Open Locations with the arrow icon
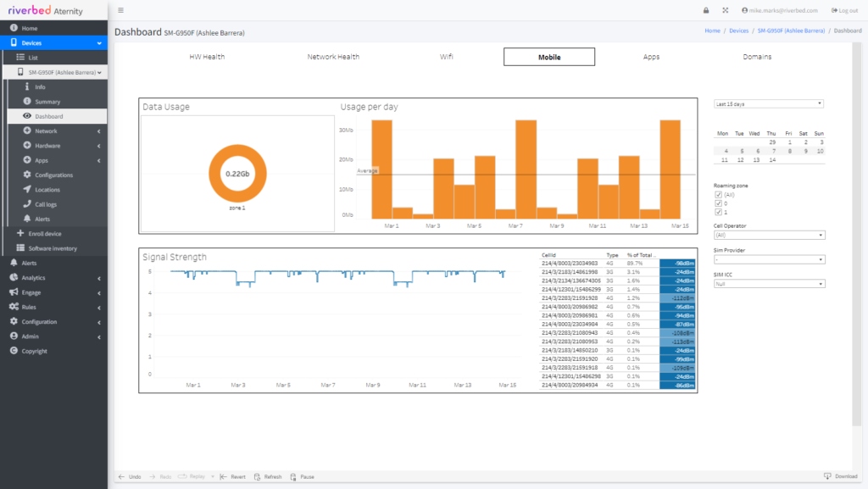 tap(27, 190)
